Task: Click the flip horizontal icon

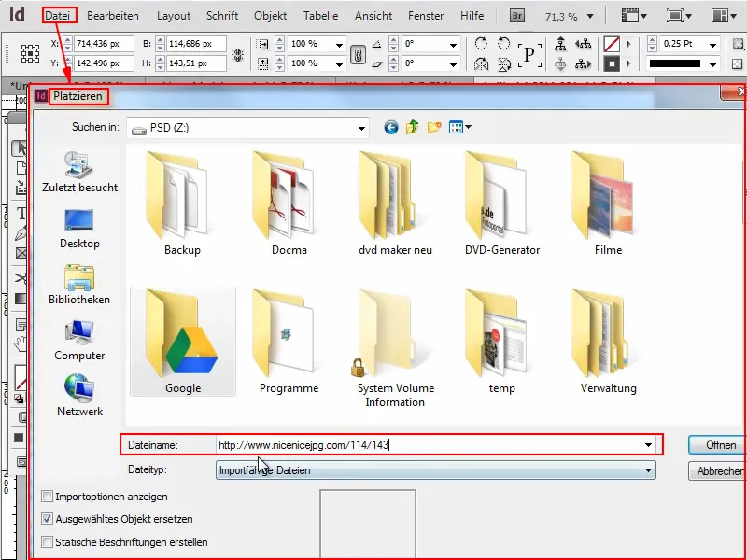Action: pyautogui.click(x=483, y=63)
